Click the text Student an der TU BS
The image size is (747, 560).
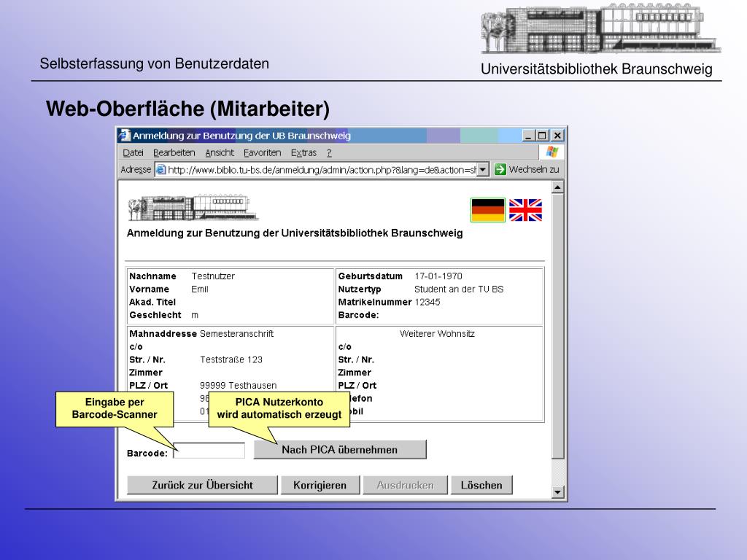[x=459, y=289]
